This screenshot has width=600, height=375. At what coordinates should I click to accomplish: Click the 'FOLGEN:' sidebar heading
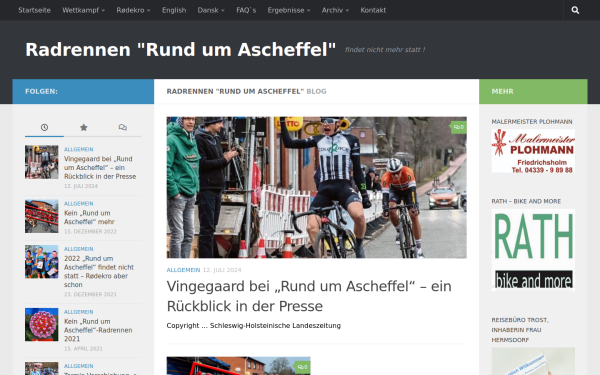coord(41,91)
